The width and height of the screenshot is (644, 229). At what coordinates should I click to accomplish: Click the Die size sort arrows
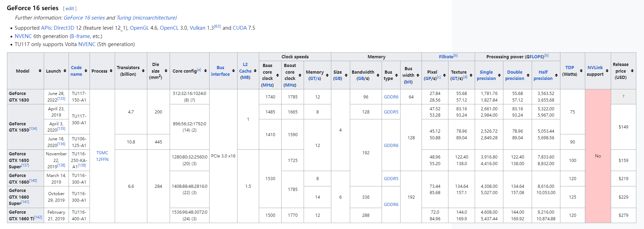coord(166,71)
